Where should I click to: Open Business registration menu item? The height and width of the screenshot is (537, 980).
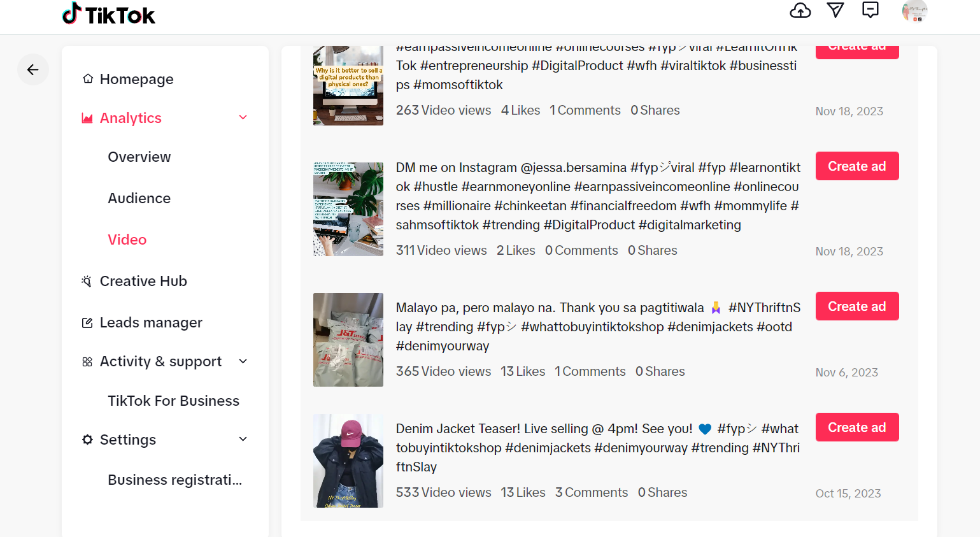pyautogui.click(x=175, y=480)
